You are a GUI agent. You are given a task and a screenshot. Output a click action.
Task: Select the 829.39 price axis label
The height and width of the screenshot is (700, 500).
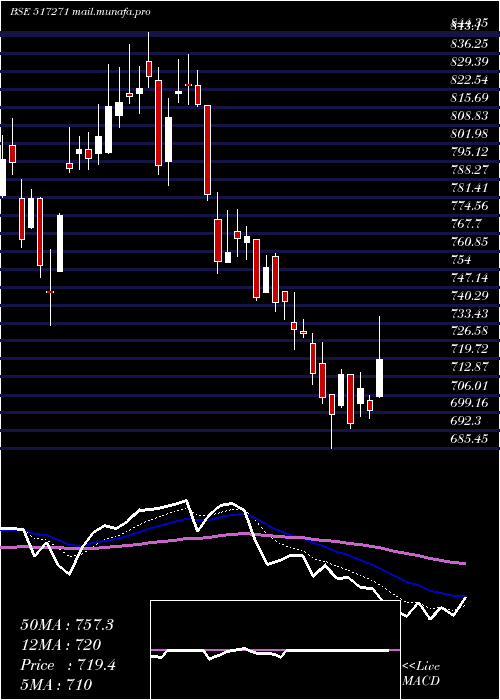469,62
